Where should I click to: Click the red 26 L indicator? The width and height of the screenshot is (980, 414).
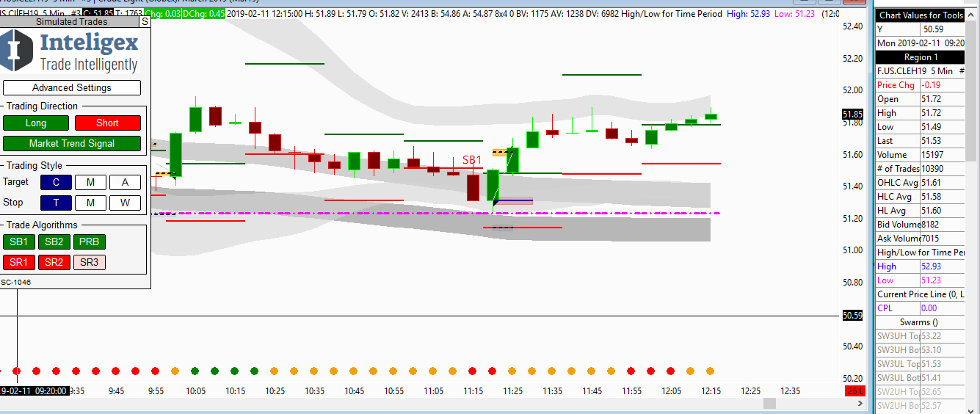pyautogui.click(x=855, y=391)
